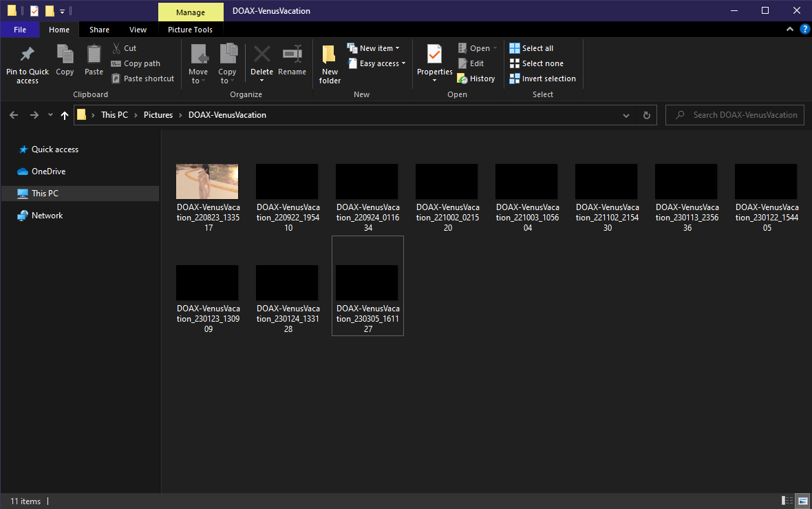Viewport: 812px width, 509px height.
Task: Open Customize Quick Access Toolbar dropdown
Action: [62, 11]
